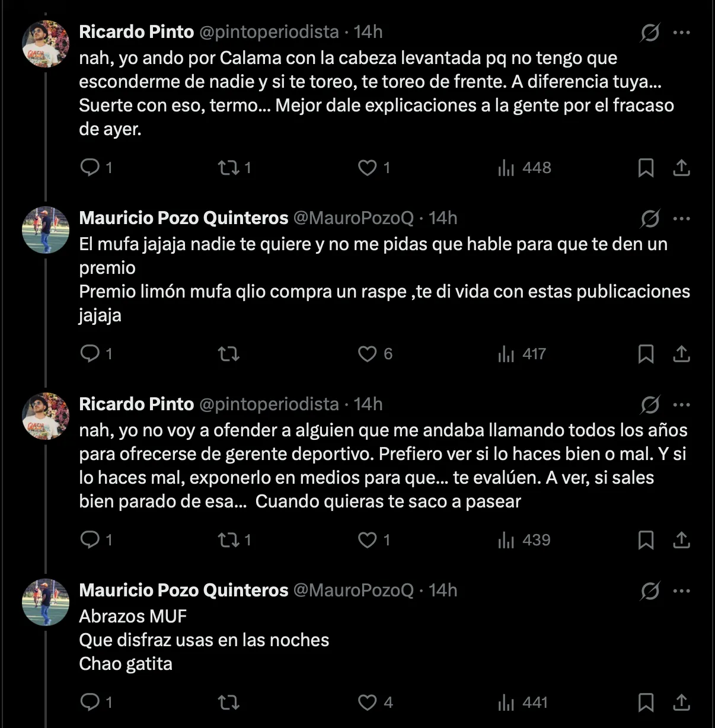Viewport: 715px width, 728px height.
Task: Open Mauricio Pozo's avatar on 'Abrazos MUF' tweet
Action: tap(46, 602)
